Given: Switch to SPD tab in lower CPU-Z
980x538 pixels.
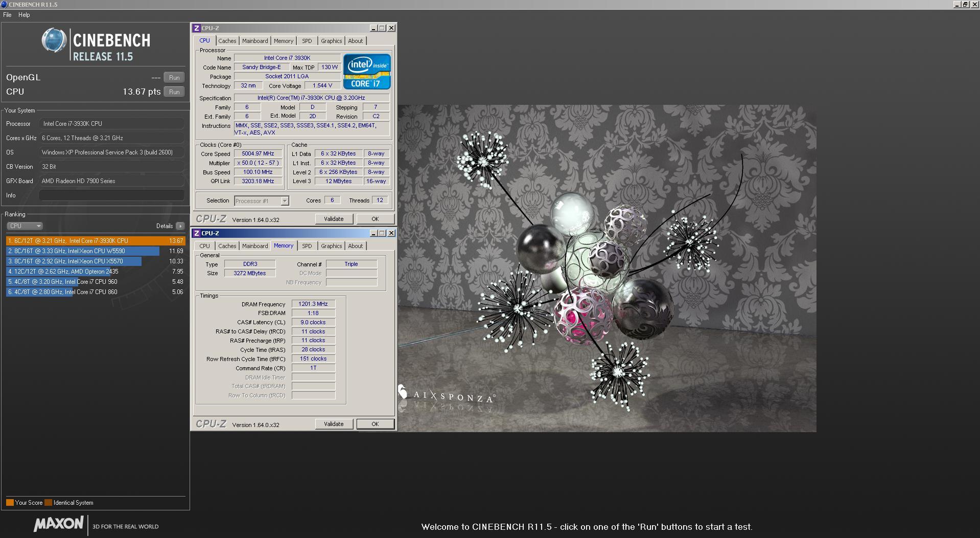Looking at the screenshot, I should pos(307,246).
